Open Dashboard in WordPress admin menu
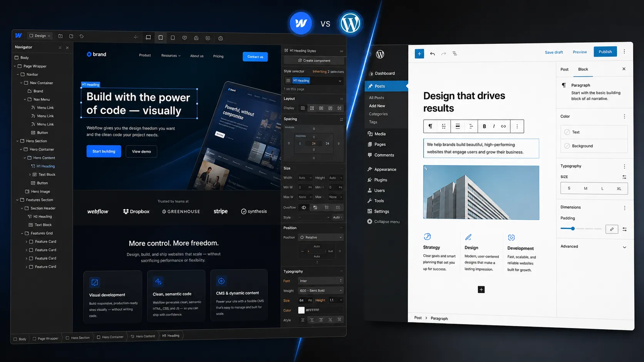This screenshot has height=362, width=644. pos(385,73)
